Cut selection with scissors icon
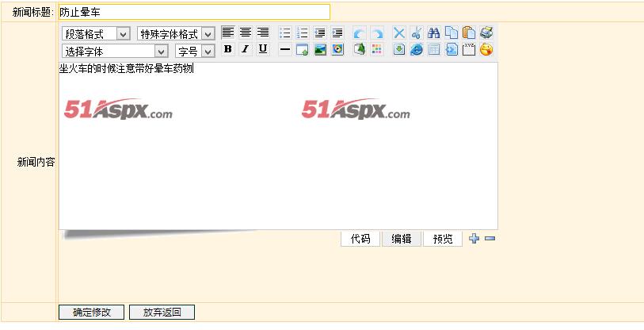 (417, 33)
